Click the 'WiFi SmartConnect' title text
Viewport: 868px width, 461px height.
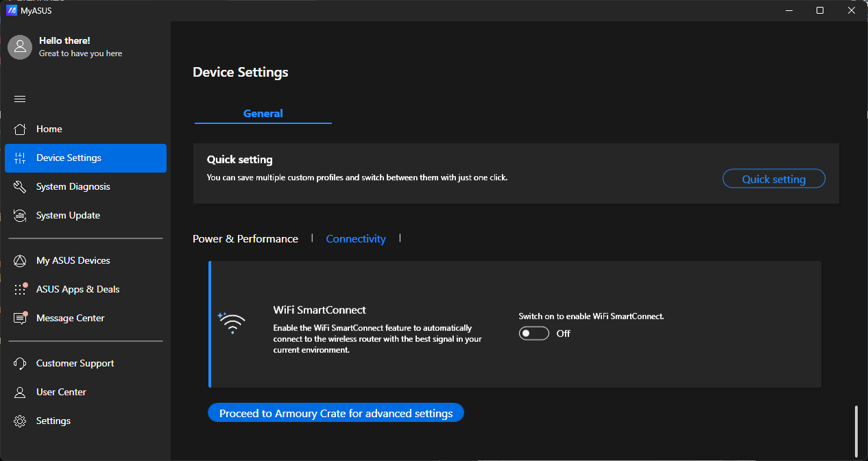coord(320,310)
